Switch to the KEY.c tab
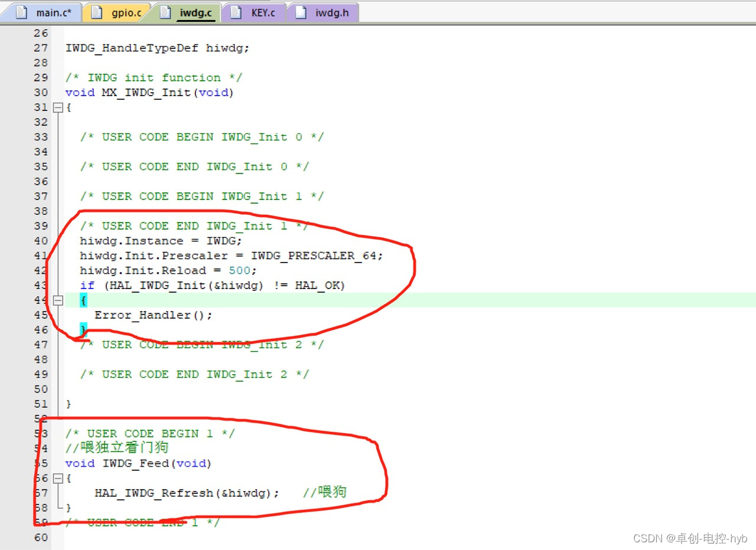The image size is (756, 550). coord(253,12)
